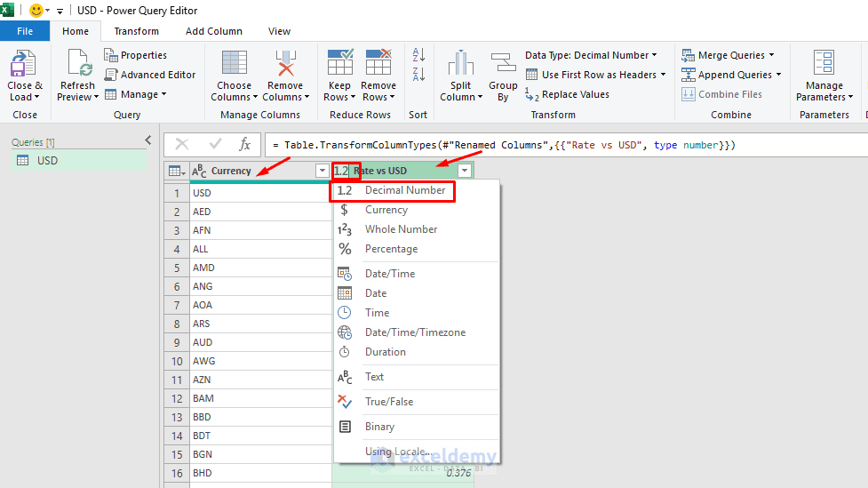This screenshot has height=488, width=868.
Task: Click the Choose Columns icon
Action: click(235, 62)
